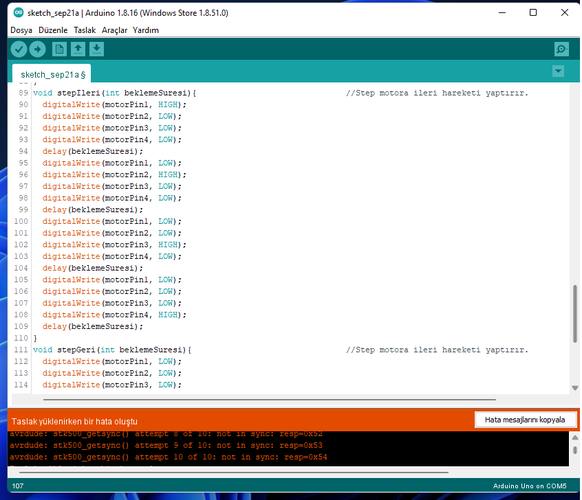Click console line 'attempt 10 of 10'

(169, 457)
